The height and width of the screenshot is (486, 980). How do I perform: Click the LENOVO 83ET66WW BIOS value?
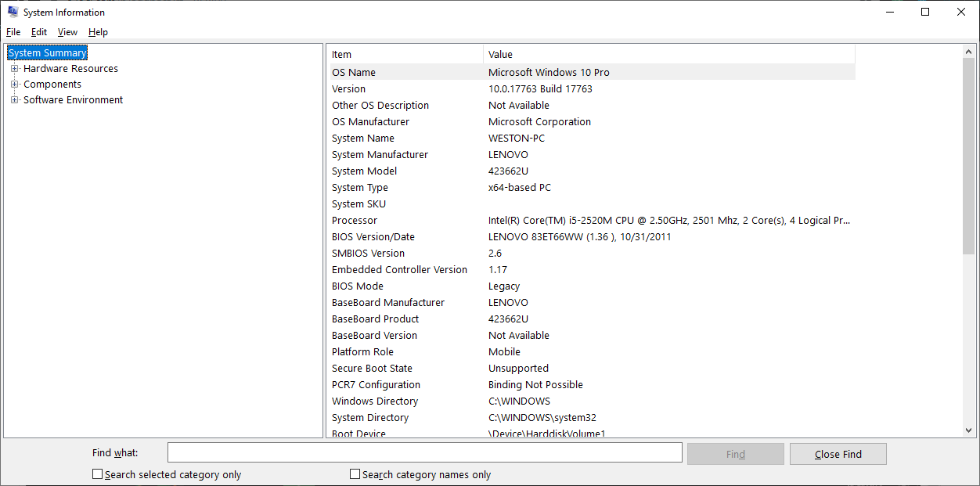[x=580, y=236]
